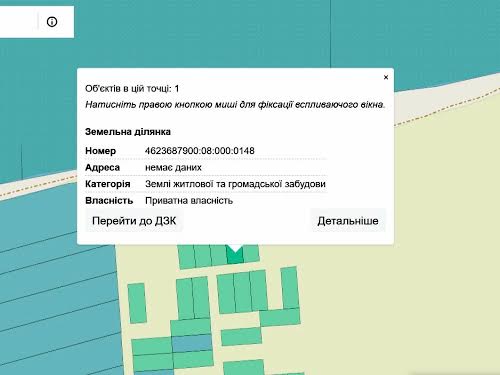
Task: Click category value Землі житлової та громадської забудови
Action: 235,184
